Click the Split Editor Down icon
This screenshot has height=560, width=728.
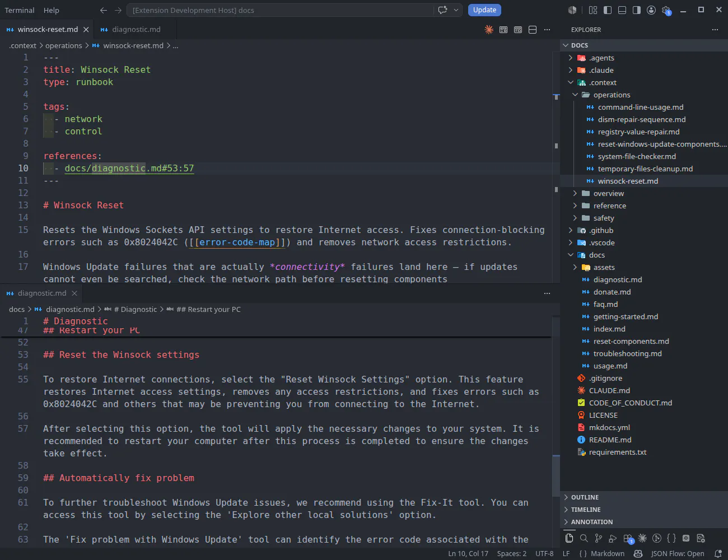point(533,30)
